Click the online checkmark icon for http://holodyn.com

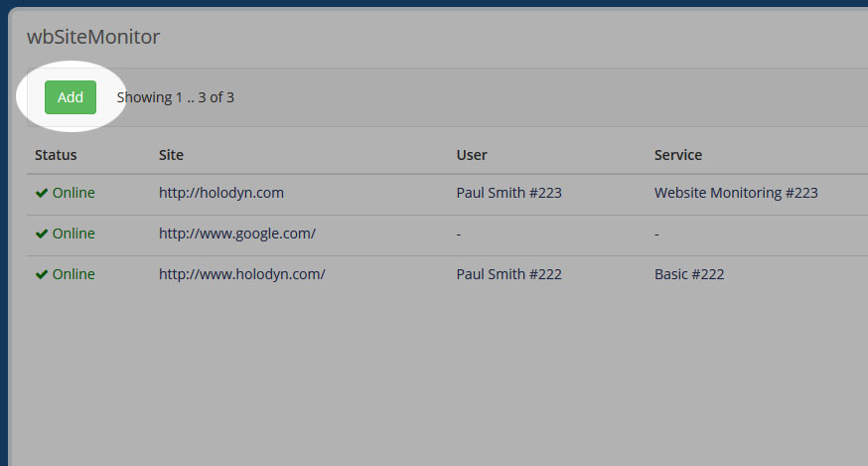(42, 193)
